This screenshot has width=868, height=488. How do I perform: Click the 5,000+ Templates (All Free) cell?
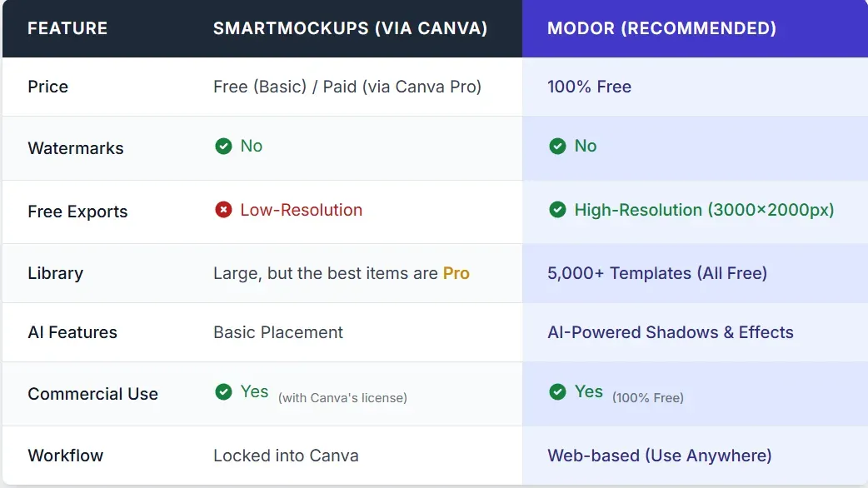pyautogui.click(x=657, y=273)
